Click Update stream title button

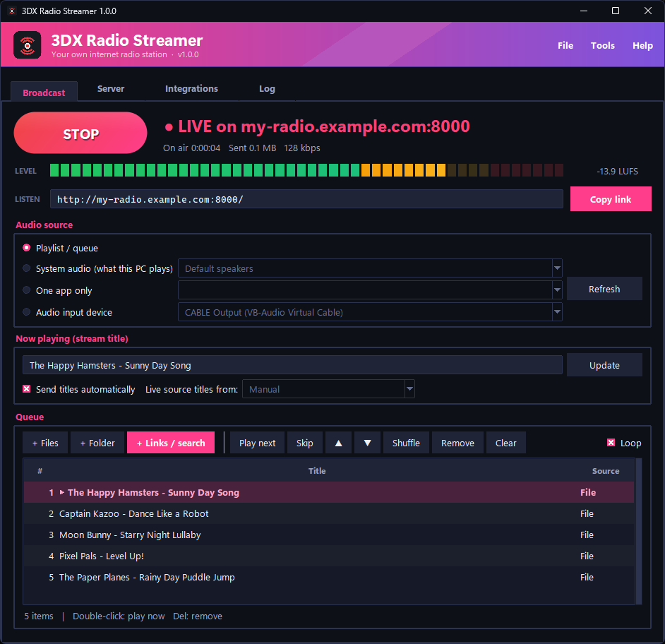604,365
